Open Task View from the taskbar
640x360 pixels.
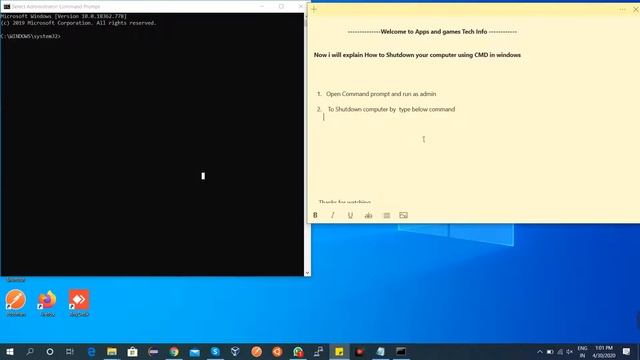click(70, 351)
